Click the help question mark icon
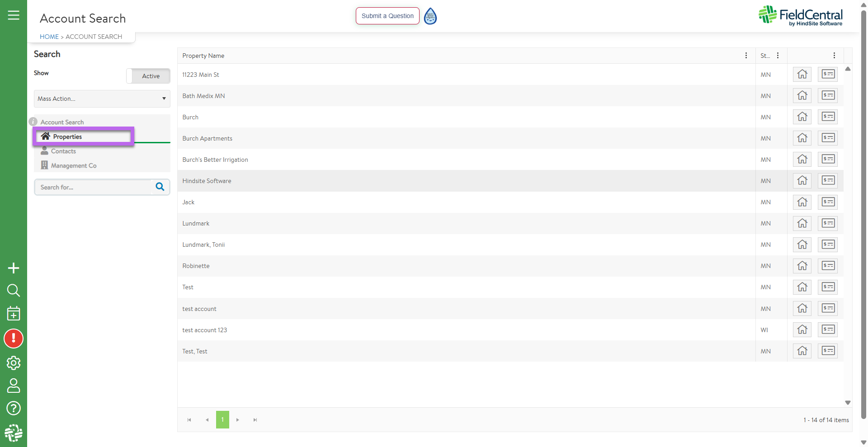This screenshot has height=447, width=868. (x=14, y=408)
